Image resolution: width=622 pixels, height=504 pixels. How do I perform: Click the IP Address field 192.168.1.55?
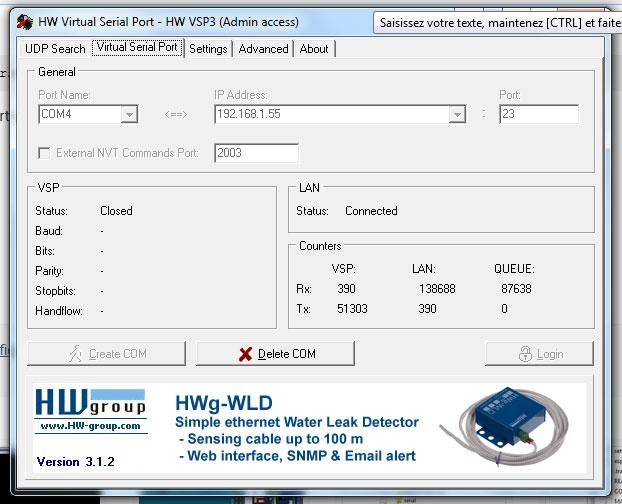[x=340, y=114]
